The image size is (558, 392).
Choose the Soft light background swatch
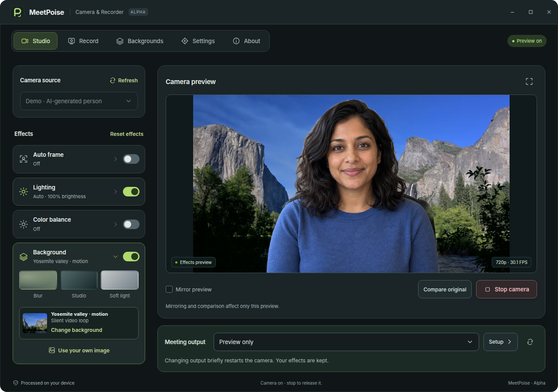coord(120,280)
